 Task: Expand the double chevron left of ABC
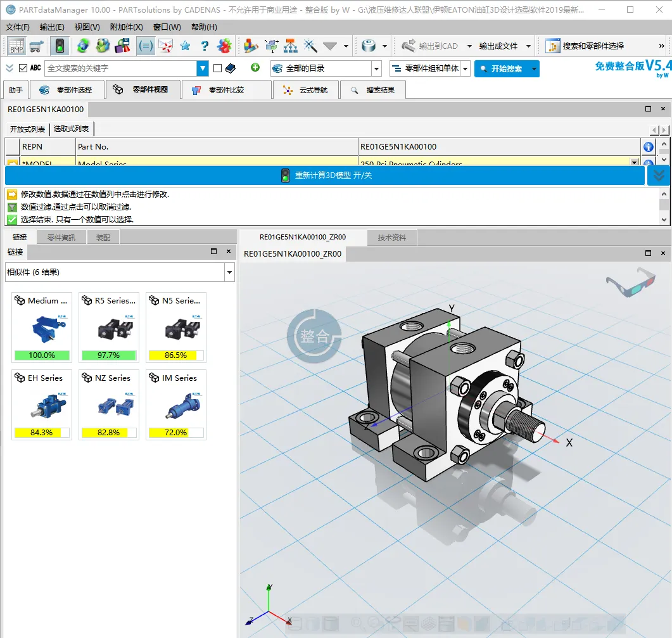[10, 68]
